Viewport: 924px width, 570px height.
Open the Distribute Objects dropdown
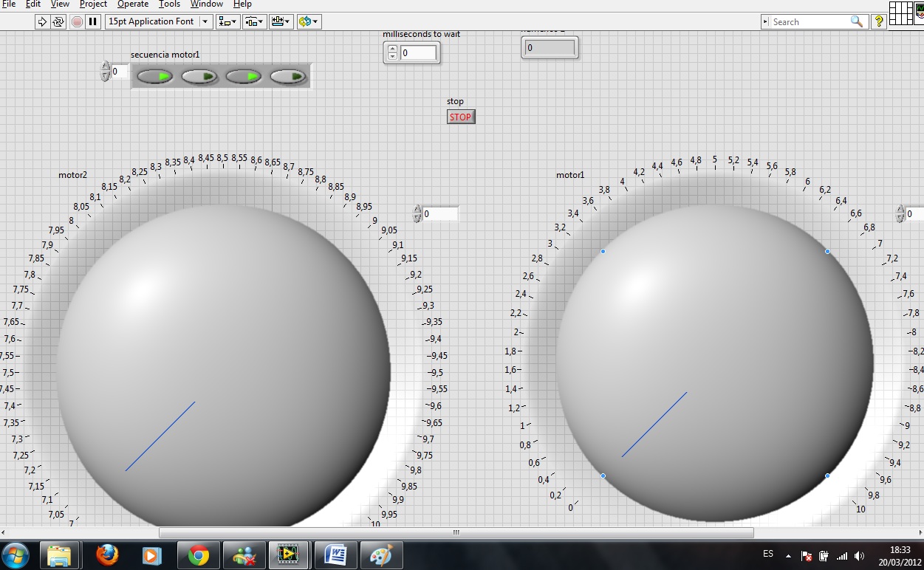click(x=254, y=21)
